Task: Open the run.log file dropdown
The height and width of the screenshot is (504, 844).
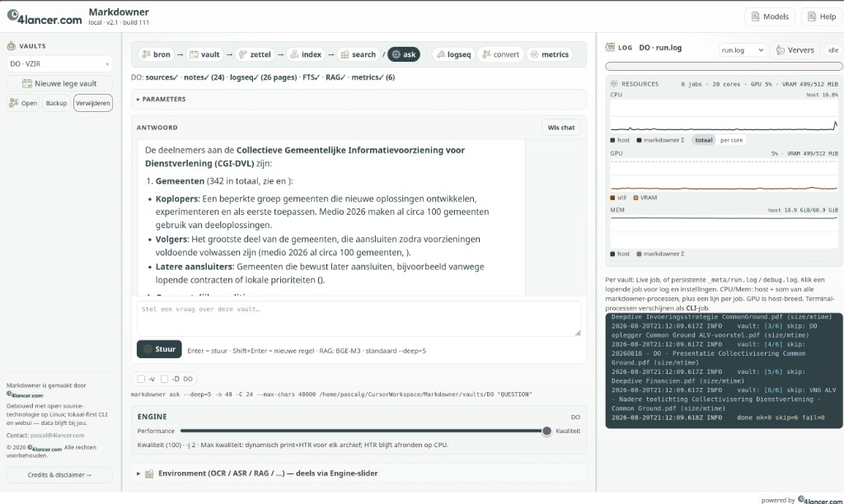Action: 743,50
